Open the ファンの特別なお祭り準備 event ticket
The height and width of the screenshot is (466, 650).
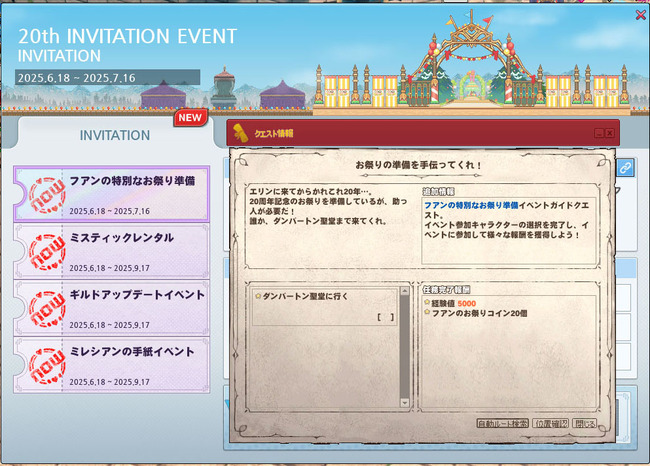[x=112, y=194]
